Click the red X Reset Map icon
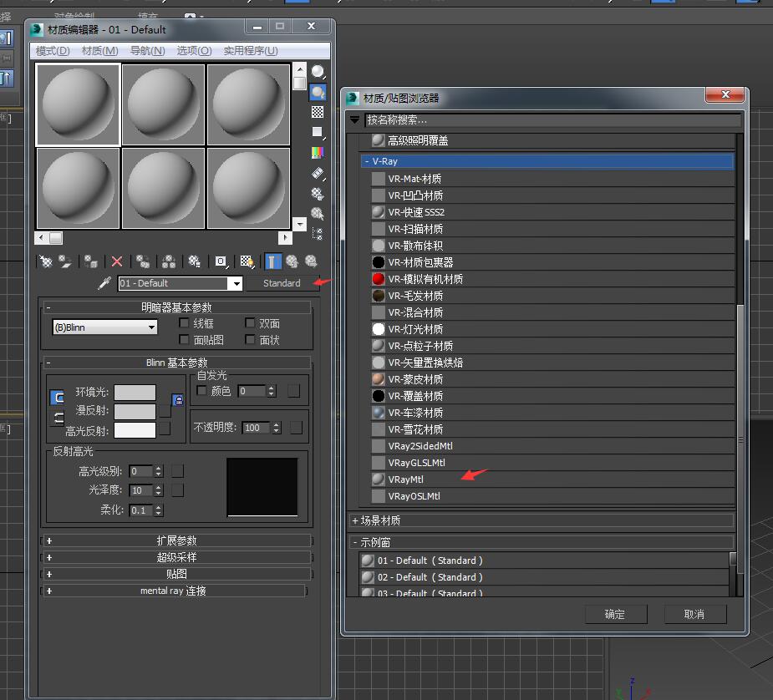The image size is (773, 700). pos(116,261)
